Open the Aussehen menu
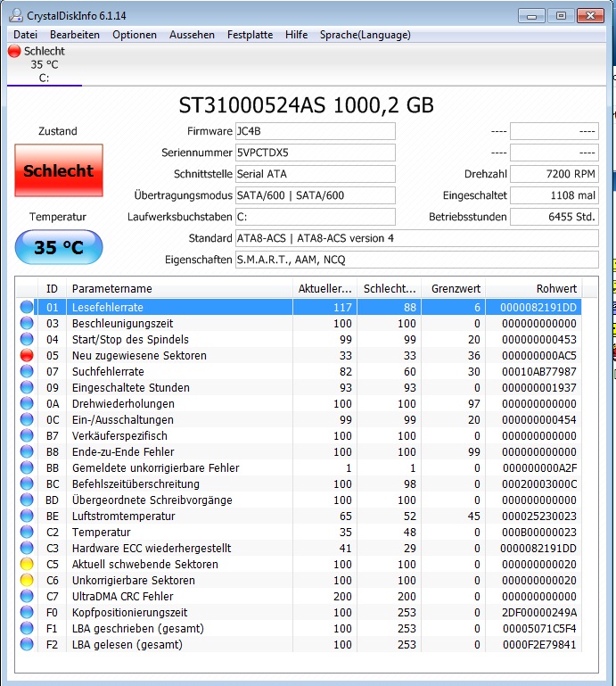616x686 pixels. (x=192, y=35)
